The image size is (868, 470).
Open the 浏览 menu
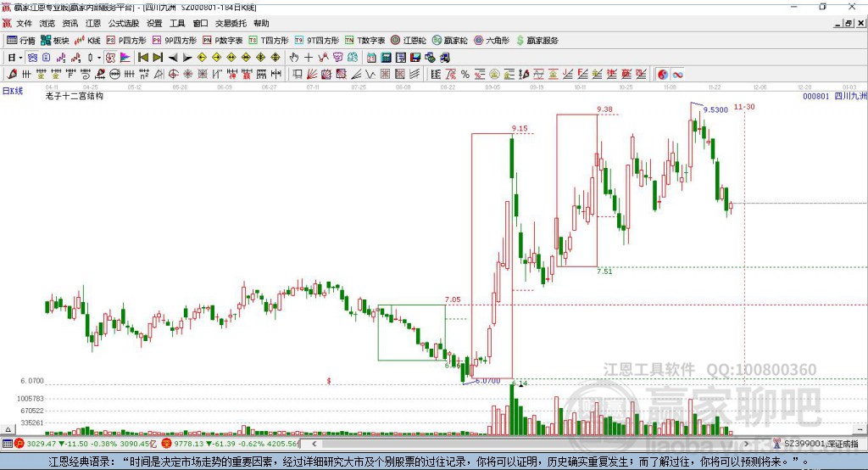[47, 23]
